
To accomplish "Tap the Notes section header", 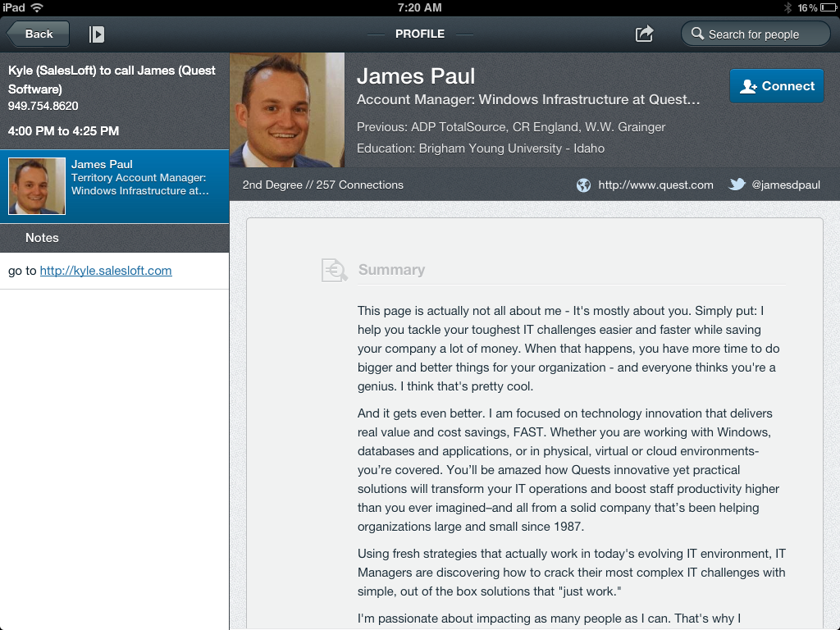I will [x=42, y=238].
